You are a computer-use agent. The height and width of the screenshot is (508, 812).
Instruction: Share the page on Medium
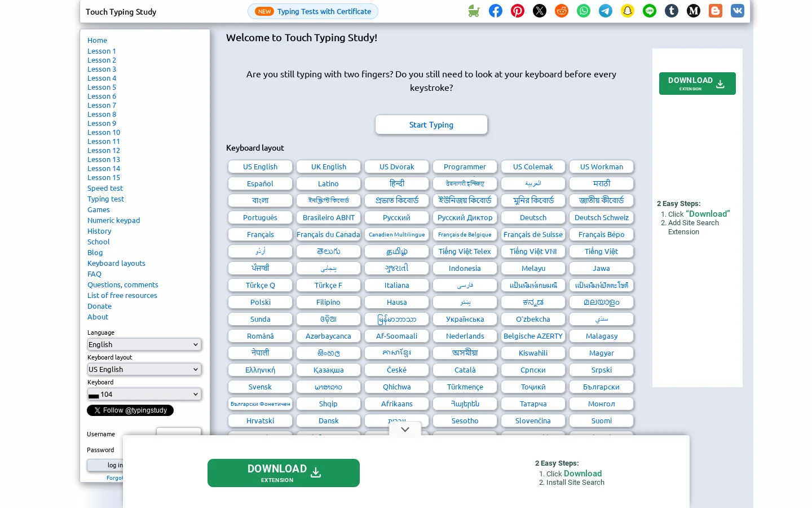tap(694, 11)
